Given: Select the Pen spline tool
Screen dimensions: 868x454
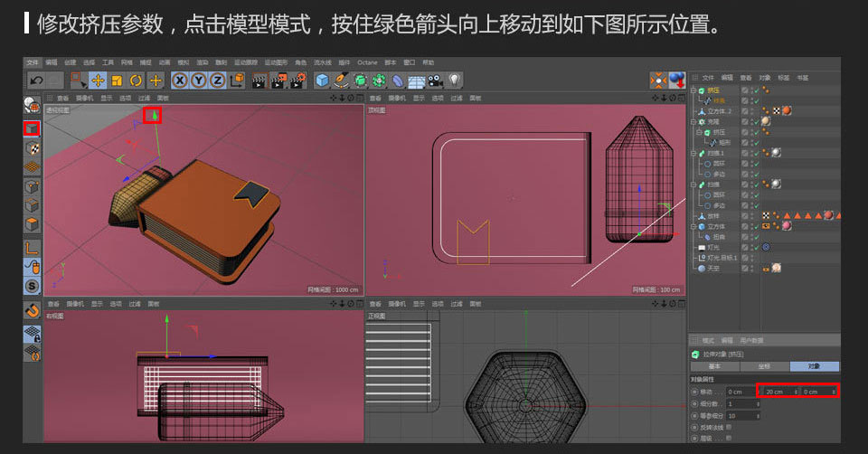Looking at the screenshot, I should pyautogui.click(x=341, y=80).
